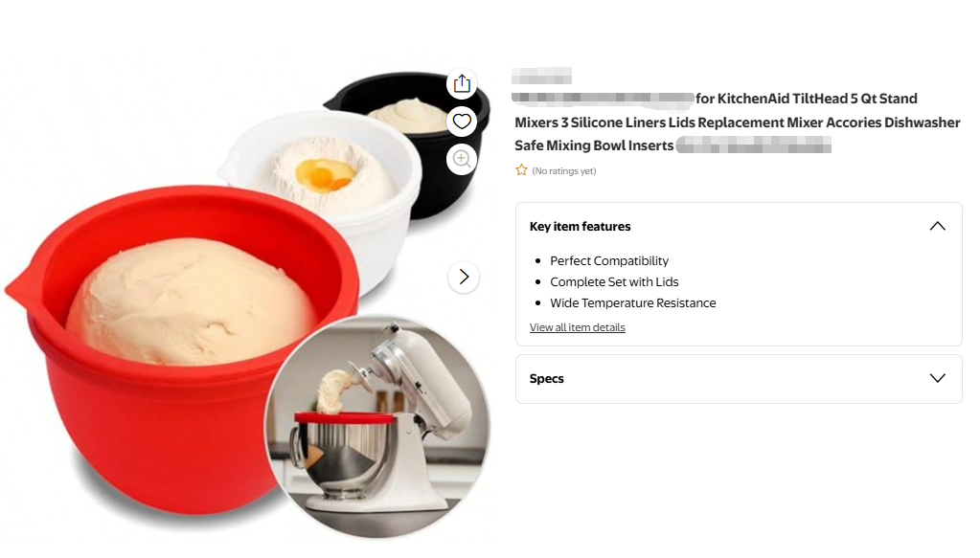Open View all item details link
This screenshot has height=558, width=980.
(578, 327)
